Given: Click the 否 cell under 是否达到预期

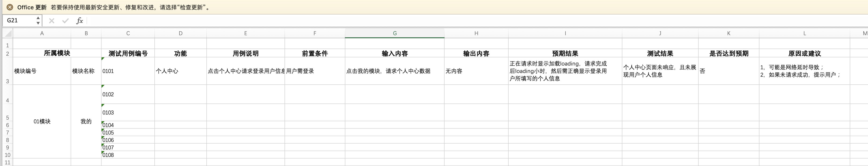Looking at the screenshot, I should coord(729,71).
